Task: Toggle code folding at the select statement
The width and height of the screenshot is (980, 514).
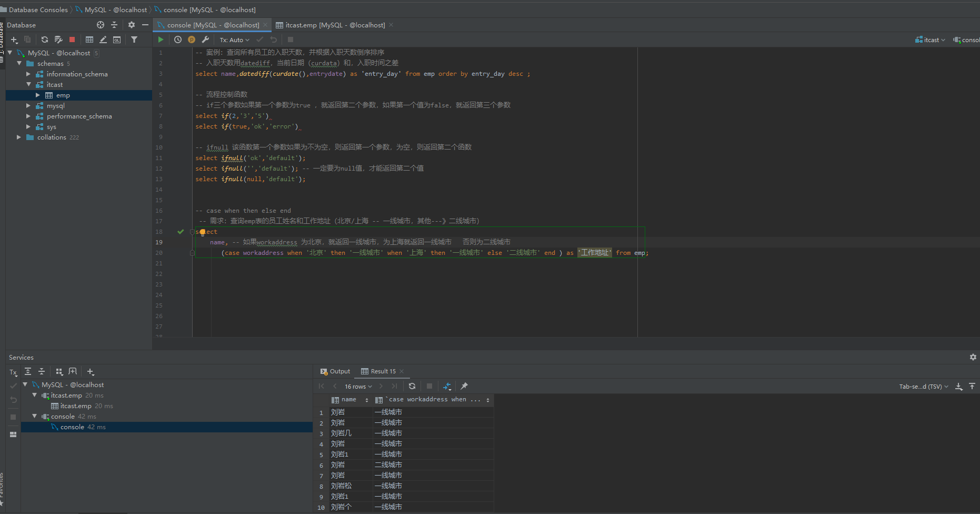Action: (x=192, y=232)
